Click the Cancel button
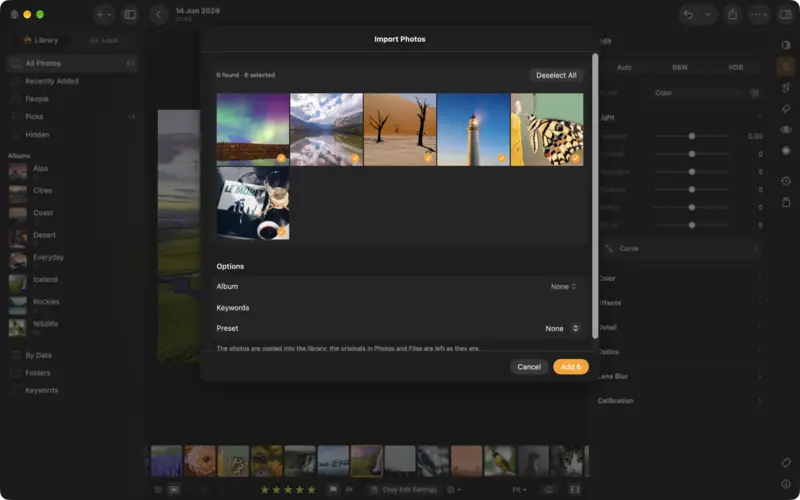 click(x=529, y=367)
